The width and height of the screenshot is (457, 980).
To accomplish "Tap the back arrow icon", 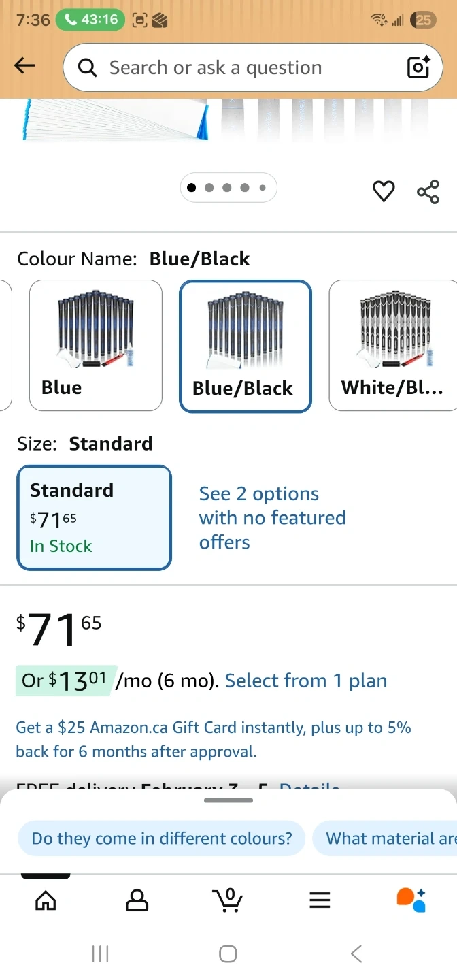I will (24, 65).
